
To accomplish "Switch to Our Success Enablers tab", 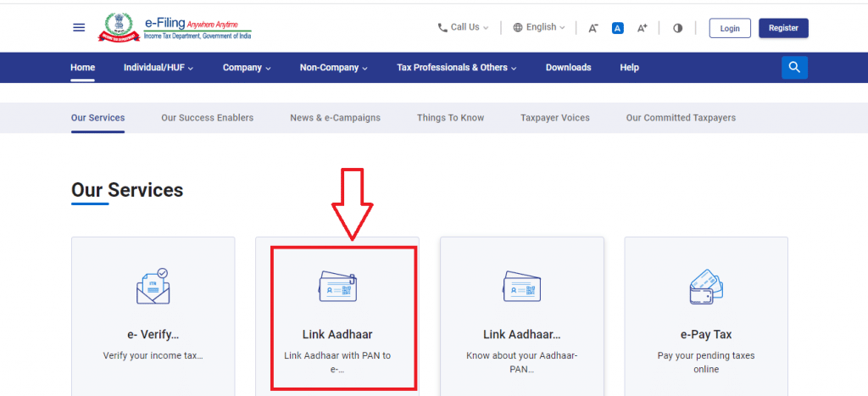I will click(x=208, y=118).
